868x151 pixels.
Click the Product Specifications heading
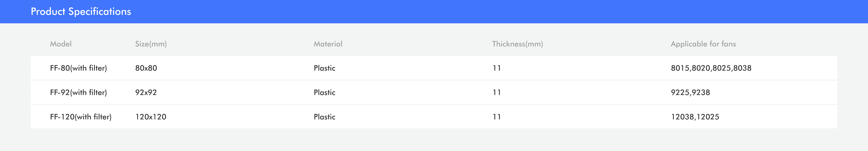(x=81, y=11)
